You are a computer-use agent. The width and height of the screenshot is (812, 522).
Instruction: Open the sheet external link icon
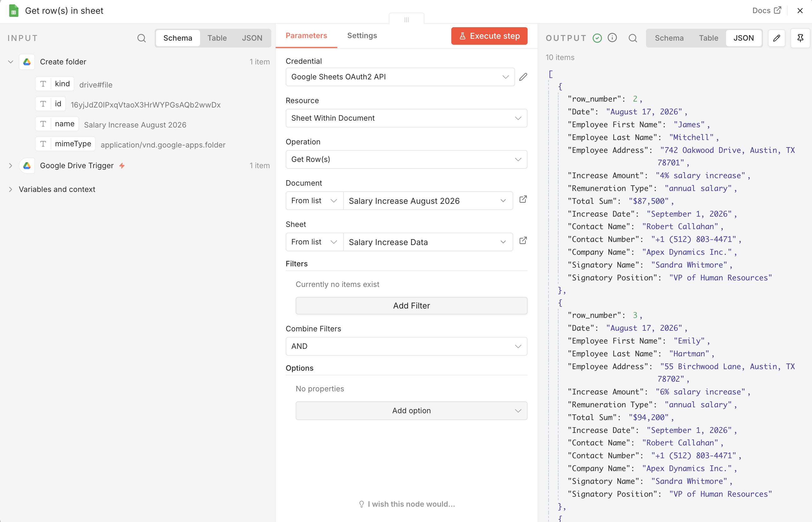[523, 241]
